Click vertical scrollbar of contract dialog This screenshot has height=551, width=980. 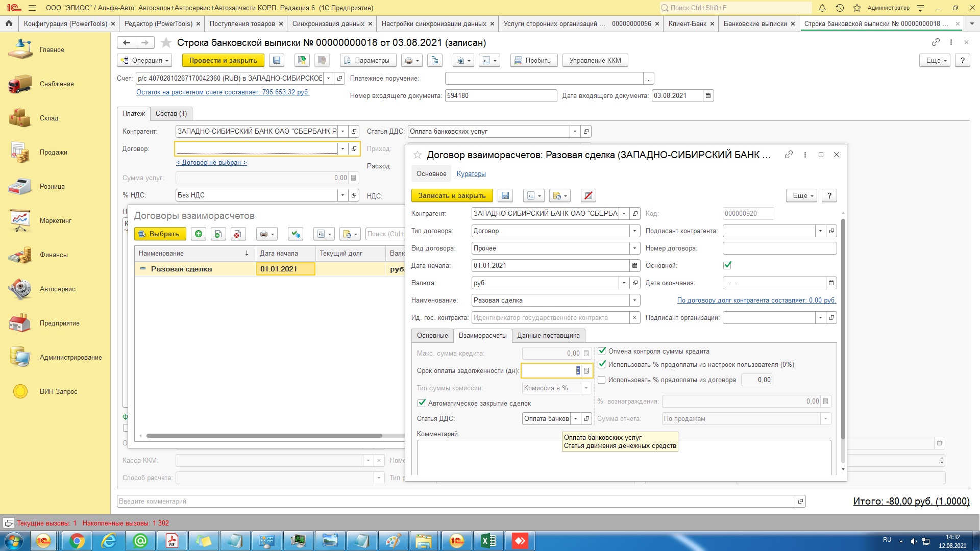click(x=843, y=329)
